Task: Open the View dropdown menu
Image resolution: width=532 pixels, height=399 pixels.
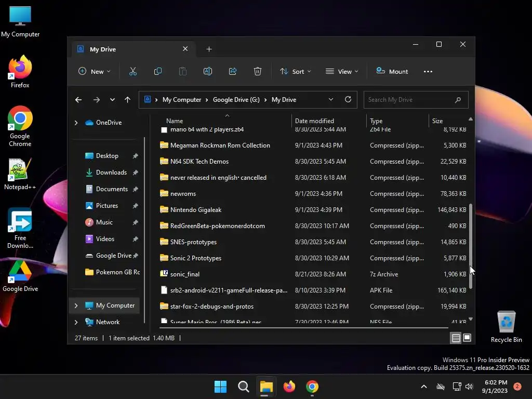Action: 342,72
